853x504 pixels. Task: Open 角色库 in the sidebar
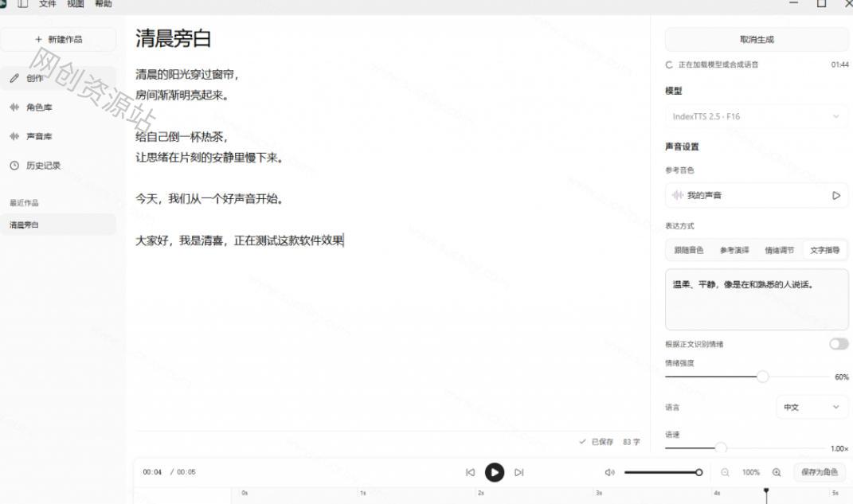coord(58,107)
